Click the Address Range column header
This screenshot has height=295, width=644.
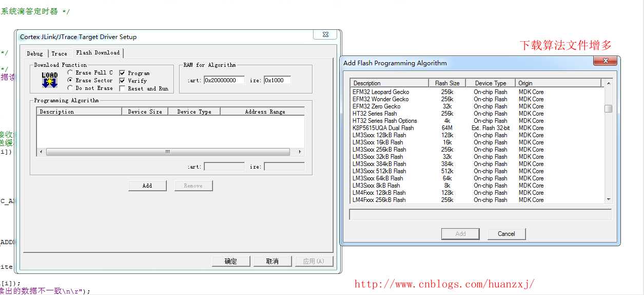[x=262, y=112]
